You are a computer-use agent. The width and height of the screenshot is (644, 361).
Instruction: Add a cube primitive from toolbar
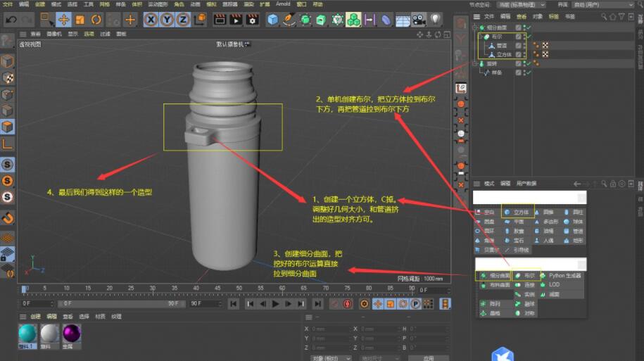[x=272, y=19]
